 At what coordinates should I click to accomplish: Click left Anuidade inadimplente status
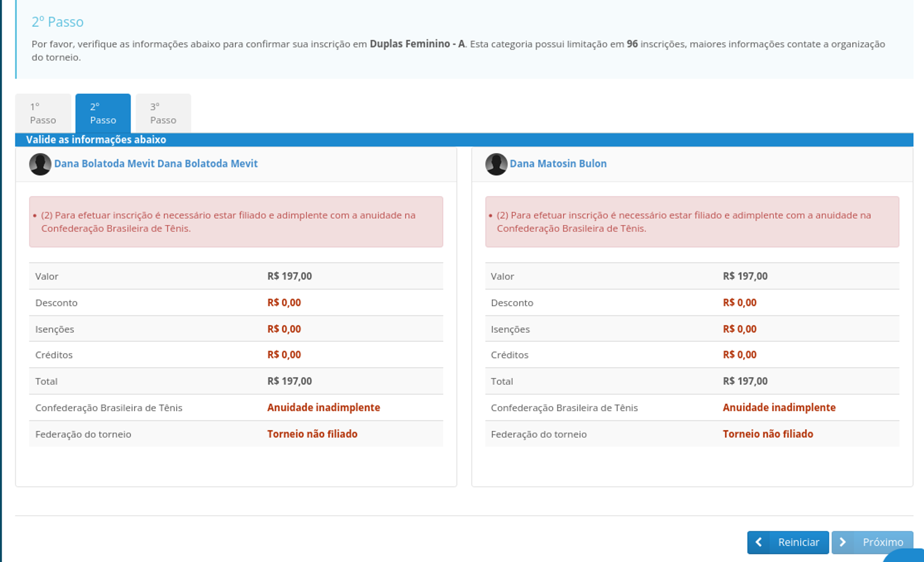click(x=323, y=408)
